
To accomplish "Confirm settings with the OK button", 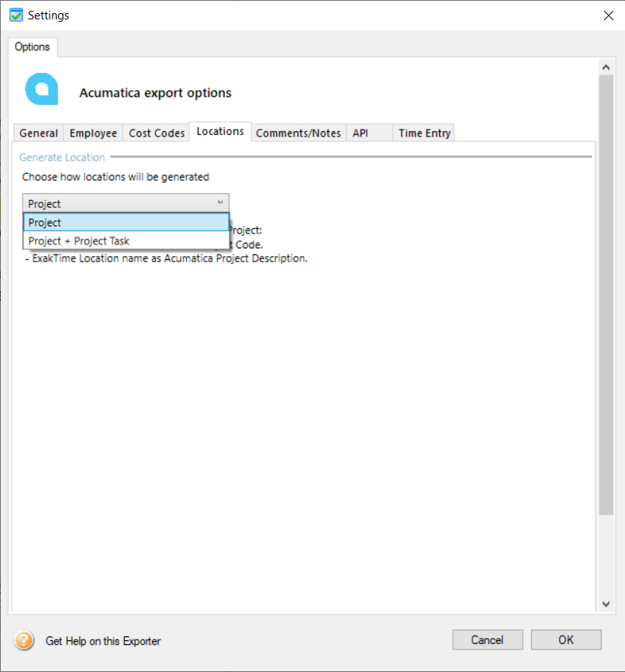I will click(x=566, y=640).
